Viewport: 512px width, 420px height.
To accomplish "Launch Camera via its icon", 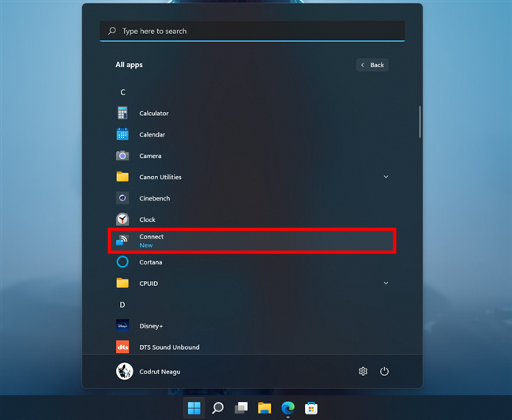I will tap(122, 156).
